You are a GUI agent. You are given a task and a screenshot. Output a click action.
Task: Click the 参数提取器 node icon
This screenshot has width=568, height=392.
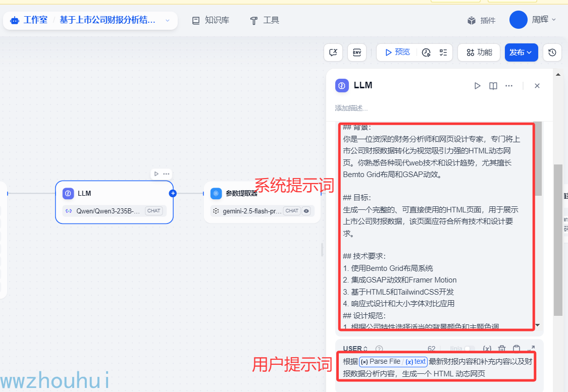click(x=216, y=193)
